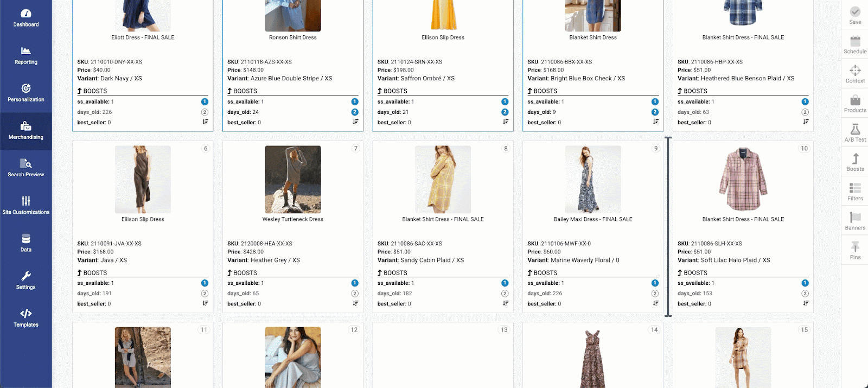
Task: Click the Ronson Shirt Dress title
Action: [x=293, y=37]
